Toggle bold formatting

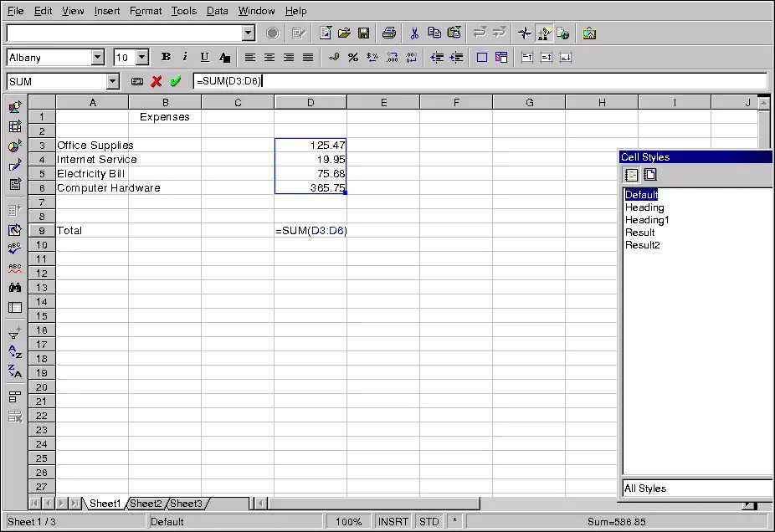(x=166, y=57)
